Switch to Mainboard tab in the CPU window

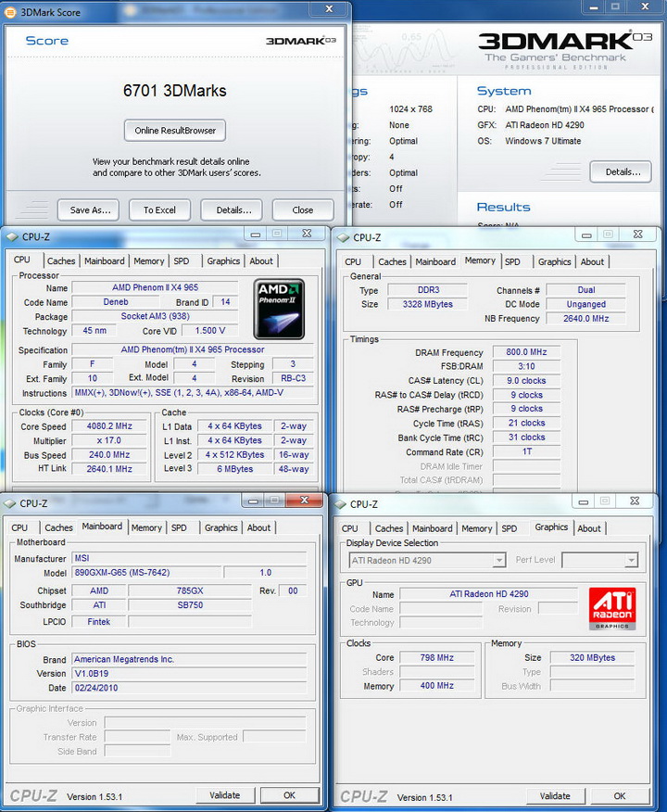tap(104, 261)
